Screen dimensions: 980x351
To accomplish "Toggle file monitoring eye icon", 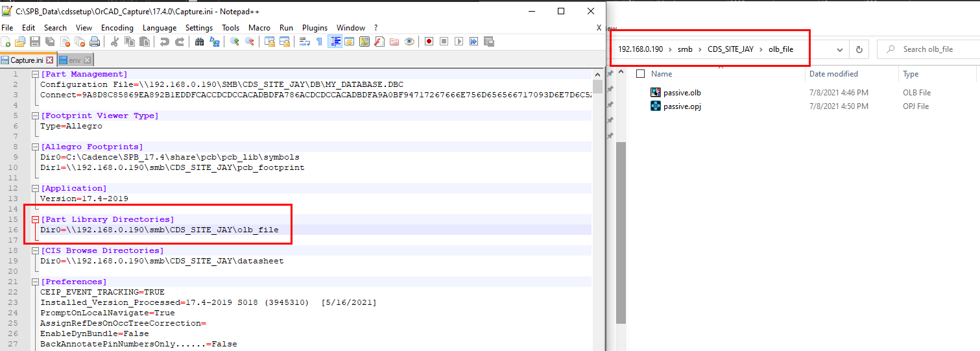I will pos(409,42).
